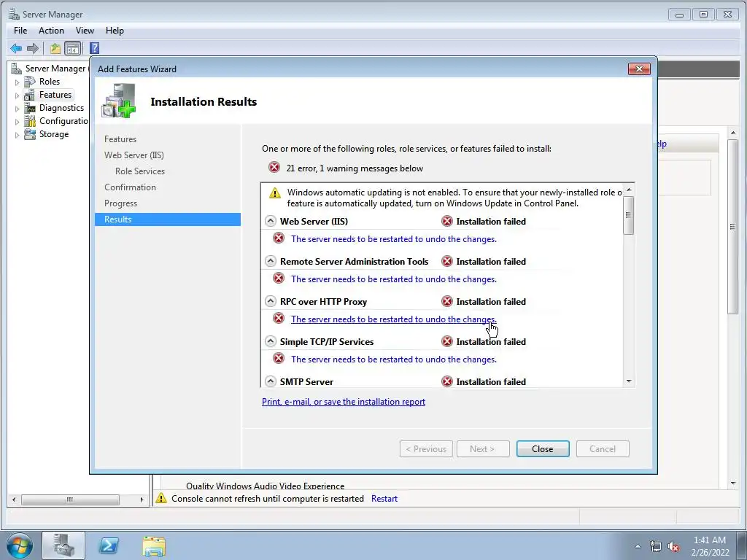Viewport: 747px width, 560px height.
Task: Click the network tray icon
Action: click(x=656, y=547)
